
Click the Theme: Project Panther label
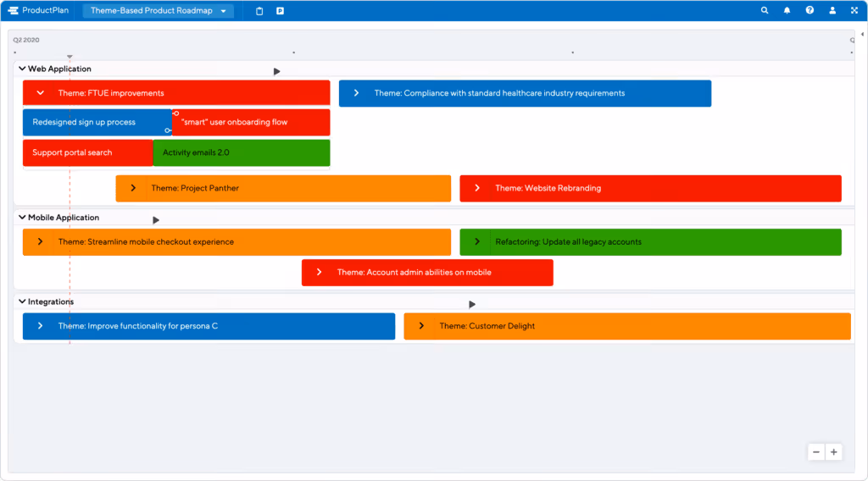(x=195, y=188)
